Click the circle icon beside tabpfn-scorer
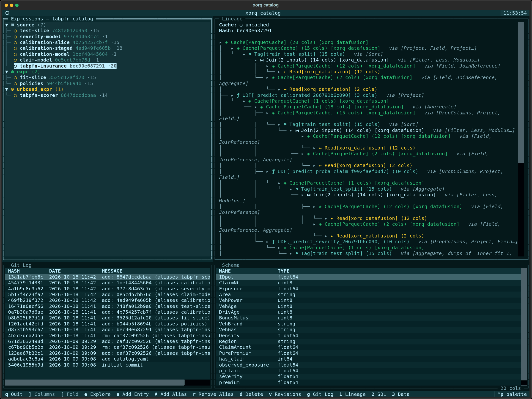The width and height of the screenshot is (532, 399). (15, 95)
